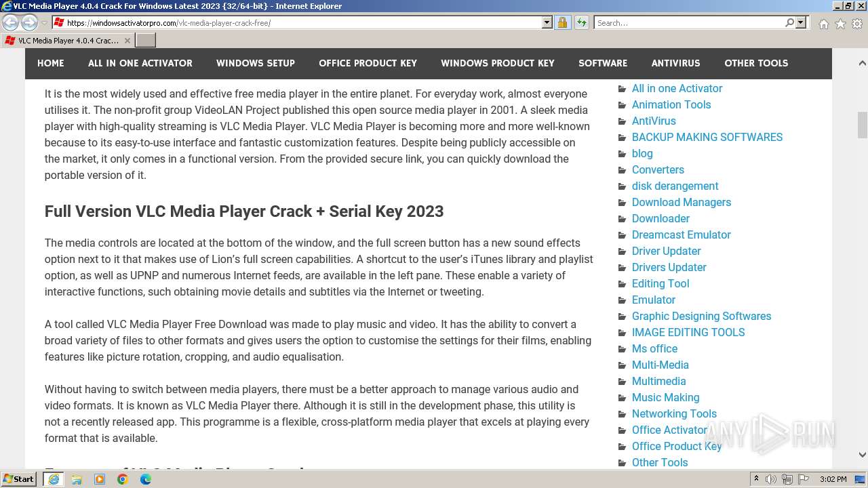Open the Tools gear icon
Screen dimensions: 868x488
pos(857,24)
